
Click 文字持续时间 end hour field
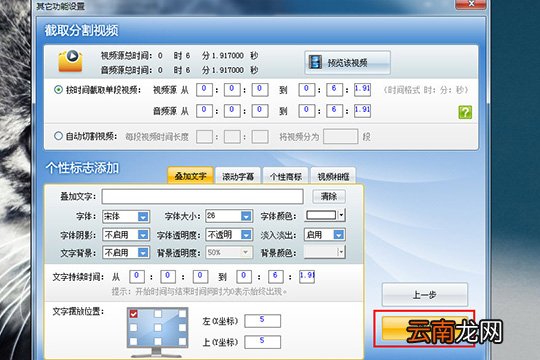coord(244,277)
